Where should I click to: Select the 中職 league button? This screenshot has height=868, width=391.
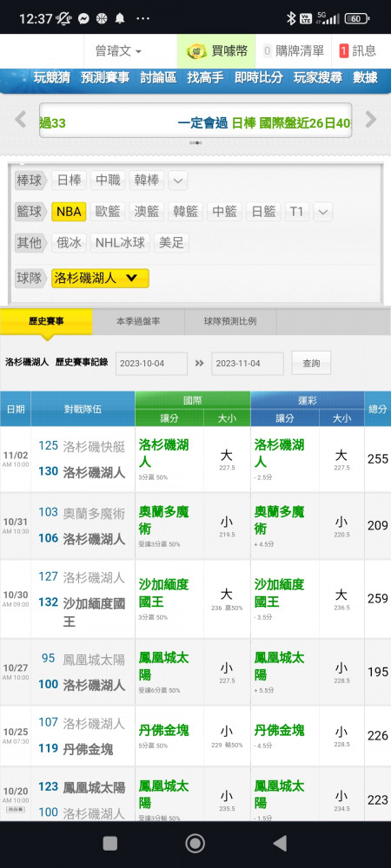pos(108,181)
